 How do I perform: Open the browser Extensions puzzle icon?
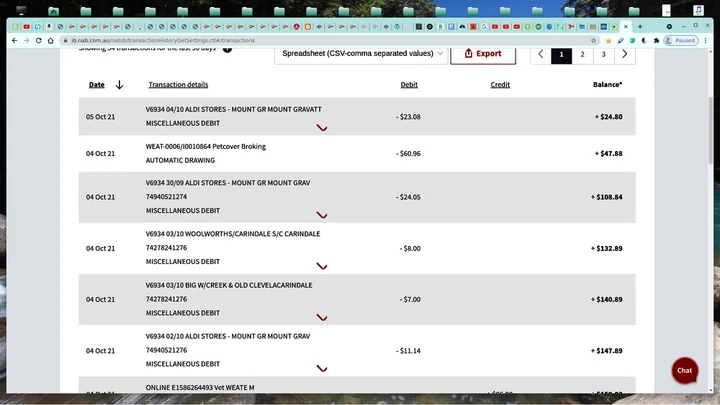tap(656, 41)
